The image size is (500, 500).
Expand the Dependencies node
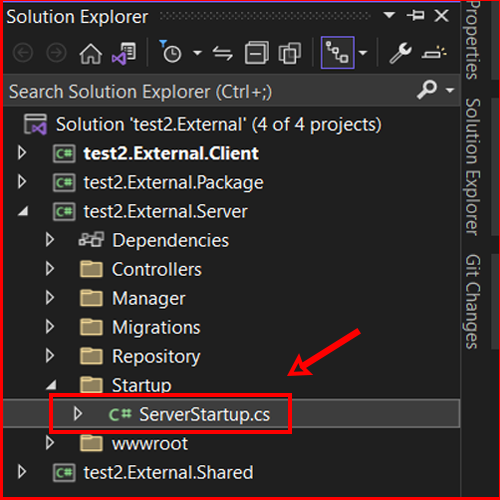tap(50, 240)
